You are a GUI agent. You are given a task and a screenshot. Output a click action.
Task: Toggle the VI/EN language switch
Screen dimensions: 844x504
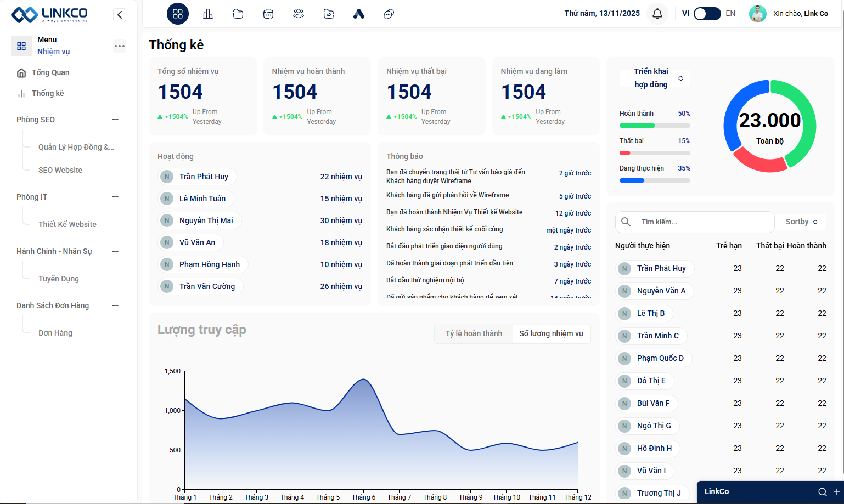[707, 14]
